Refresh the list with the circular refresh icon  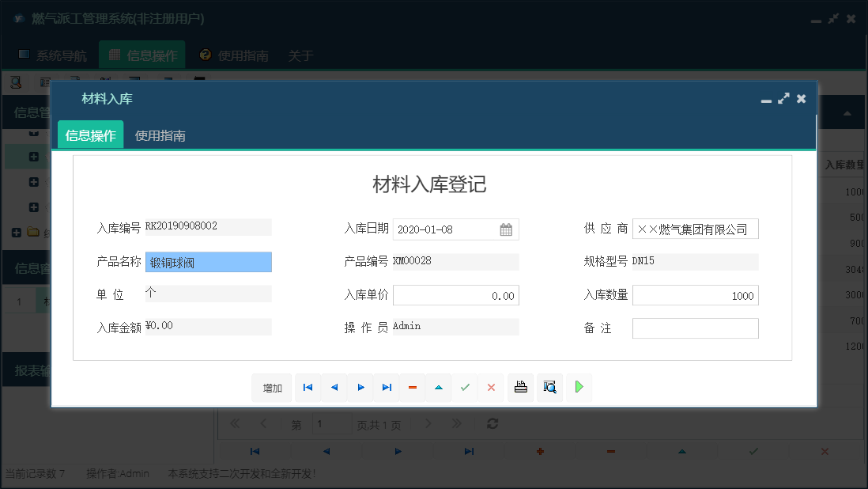coord(492,423)
